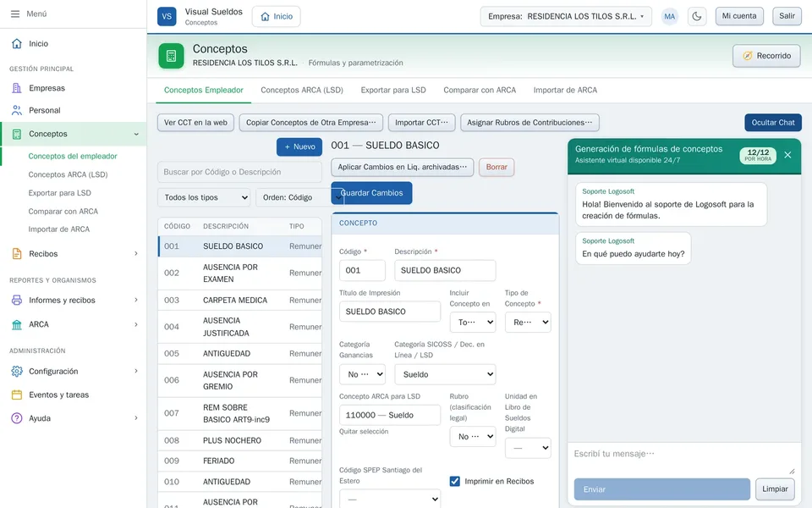
Task: Click the Nuevo button
Action: (x=299, y=146)
